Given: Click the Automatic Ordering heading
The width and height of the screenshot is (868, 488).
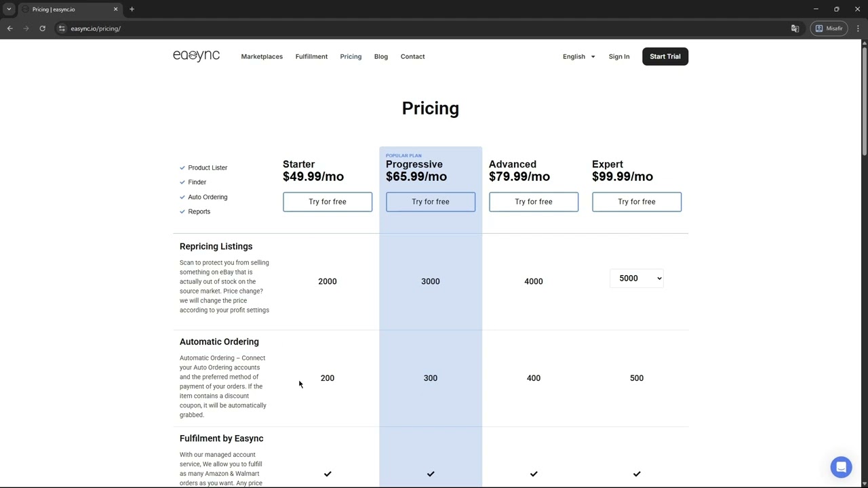Looking at the screenshot, I should click(219, 342).
